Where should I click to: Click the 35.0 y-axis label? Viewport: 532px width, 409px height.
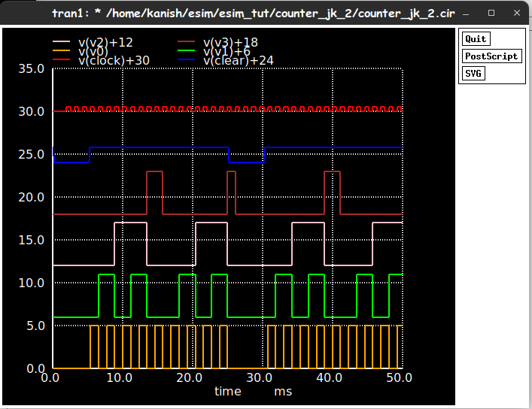click(31, 69)
